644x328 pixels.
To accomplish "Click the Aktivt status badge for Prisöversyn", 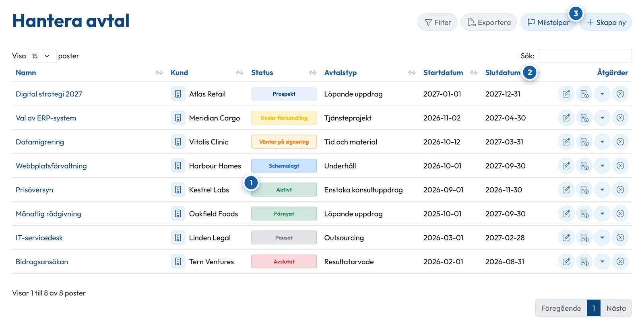I will click(x=284, y=190).
